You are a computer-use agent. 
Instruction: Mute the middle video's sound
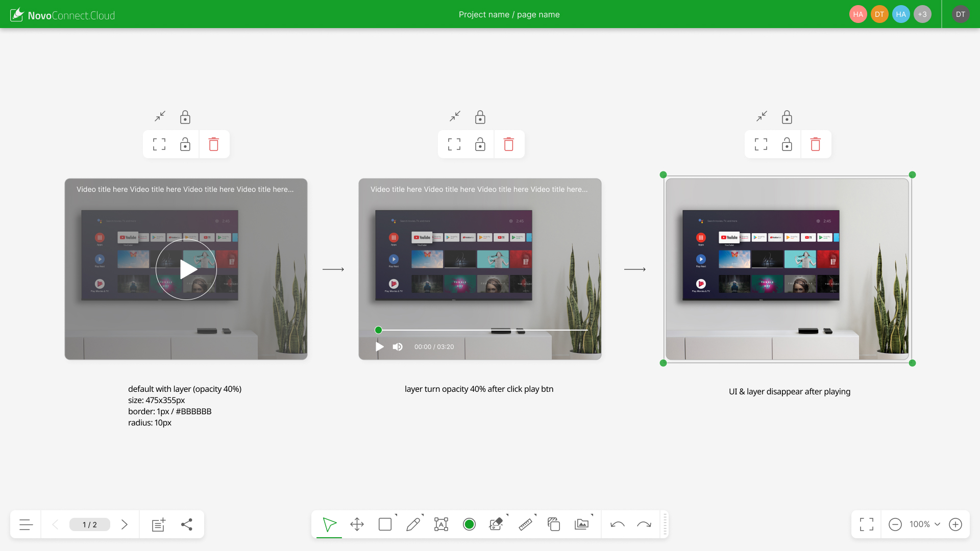coord(398,347)
